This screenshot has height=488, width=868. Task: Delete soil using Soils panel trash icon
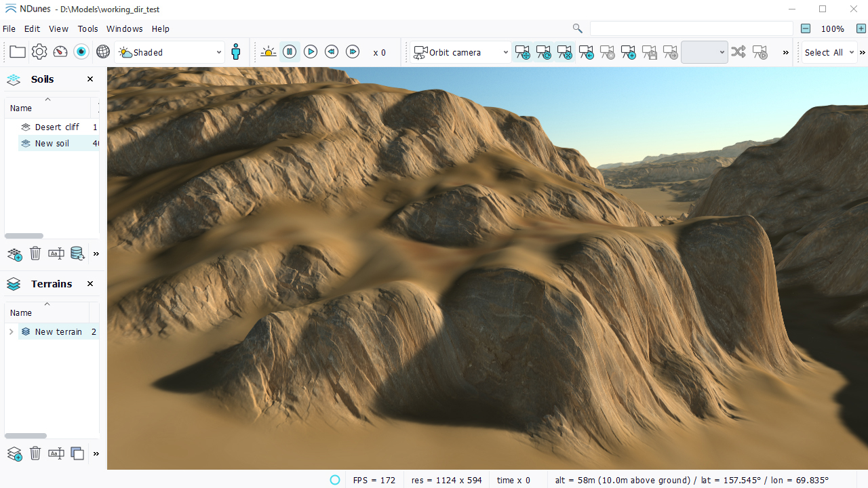point(35,253)
